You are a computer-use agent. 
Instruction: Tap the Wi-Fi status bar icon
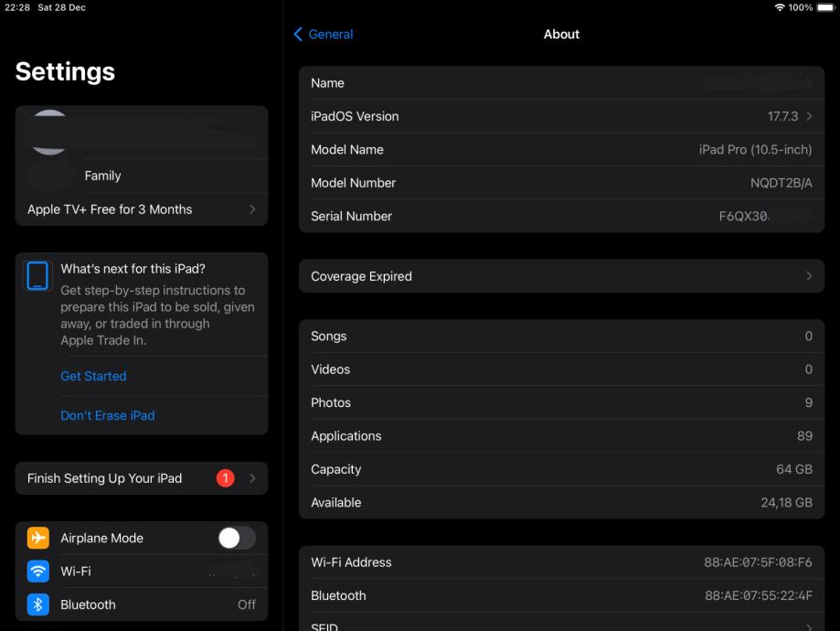pyautogui.click(x=780, y=7)
